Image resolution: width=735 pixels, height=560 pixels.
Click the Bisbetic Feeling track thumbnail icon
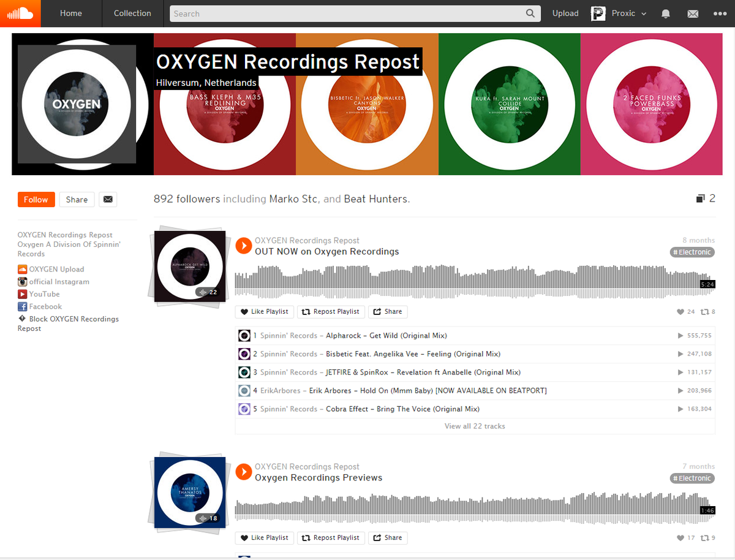tap(244, 354)
